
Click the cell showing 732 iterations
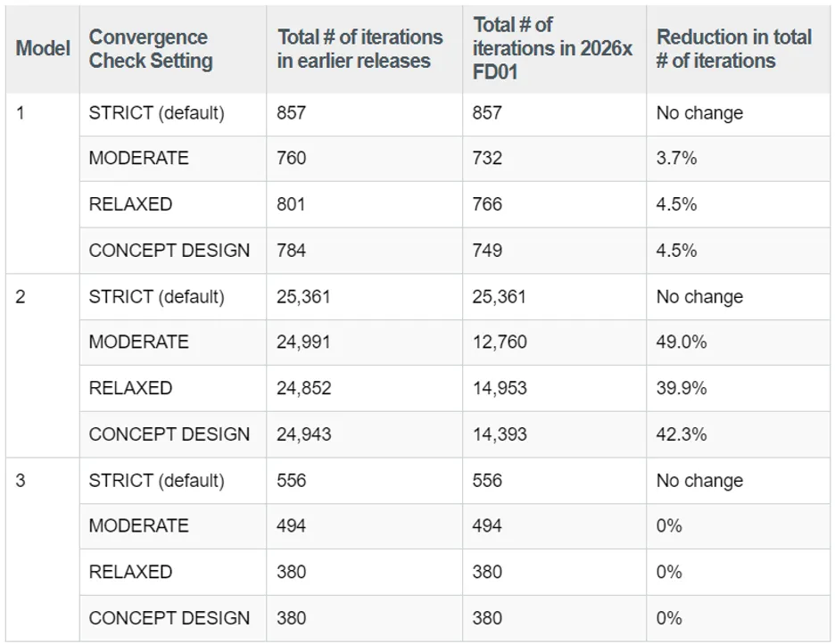point(488,158)
